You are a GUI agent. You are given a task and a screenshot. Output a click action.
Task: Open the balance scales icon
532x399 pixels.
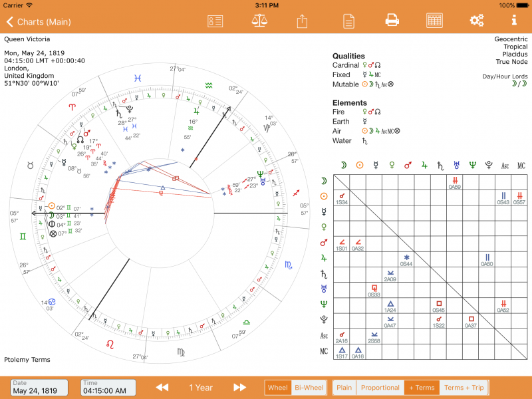259,21
